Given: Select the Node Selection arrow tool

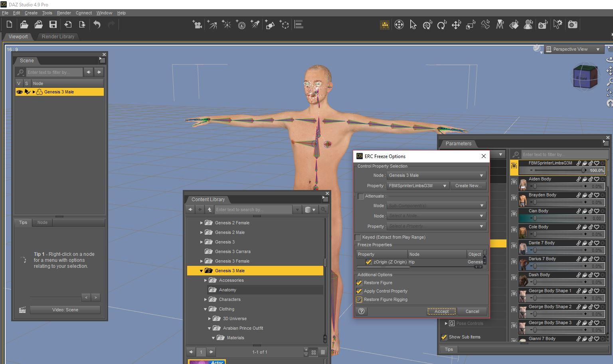Looking at the screenshot, I should tap(413, 25).
